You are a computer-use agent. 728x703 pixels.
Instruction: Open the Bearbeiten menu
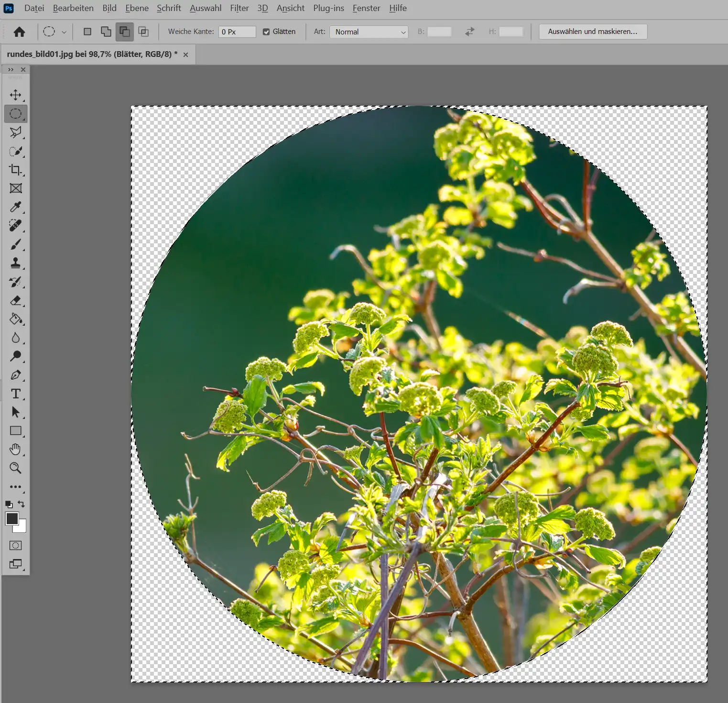click(73, 8)
